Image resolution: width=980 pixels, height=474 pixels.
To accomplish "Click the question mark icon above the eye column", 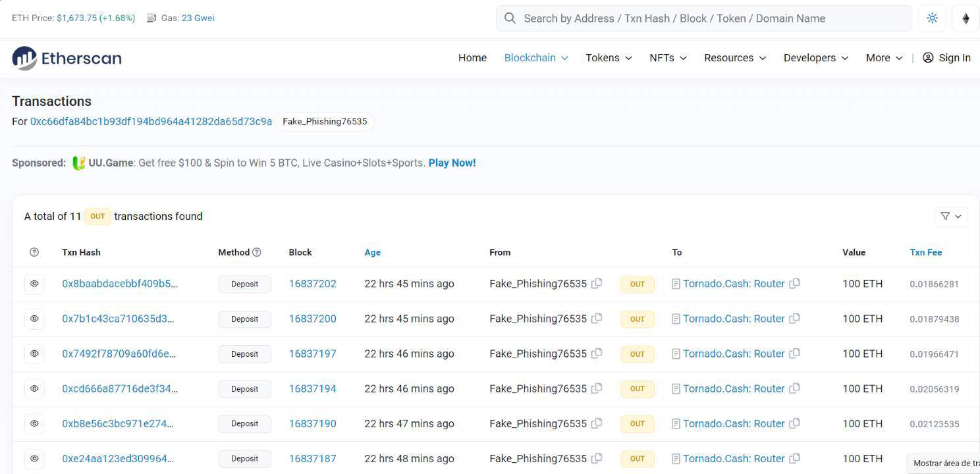I will (x=34, y=252).
